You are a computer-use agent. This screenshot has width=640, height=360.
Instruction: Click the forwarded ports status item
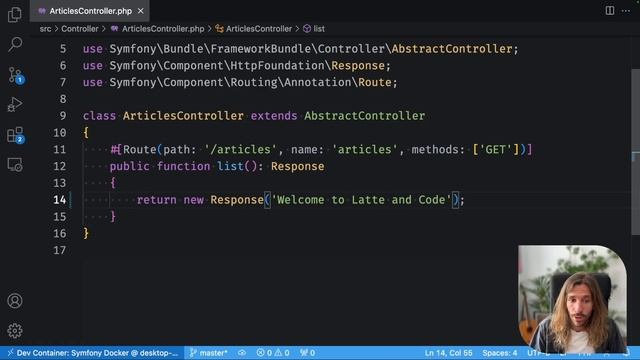pyautogui.click(x=307, y=353)
